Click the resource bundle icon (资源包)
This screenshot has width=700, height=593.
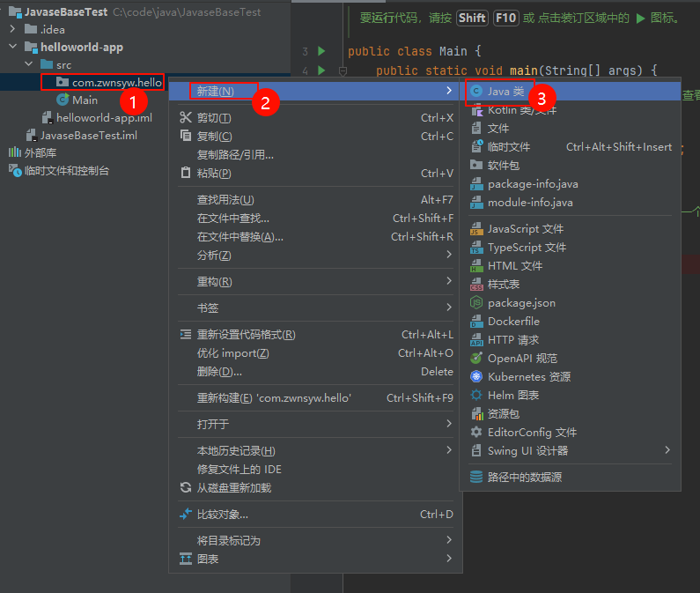click(477, 414)
